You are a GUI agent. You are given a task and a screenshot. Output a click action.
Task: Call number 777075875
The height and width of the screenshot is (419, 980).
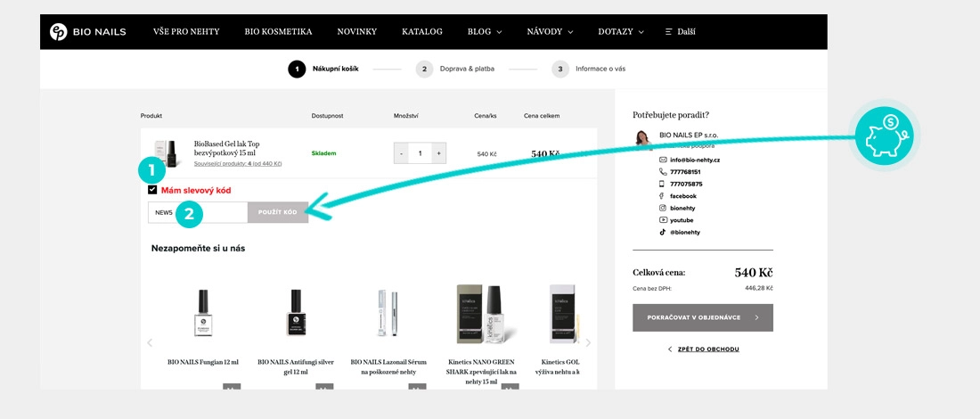coord(686,184)
